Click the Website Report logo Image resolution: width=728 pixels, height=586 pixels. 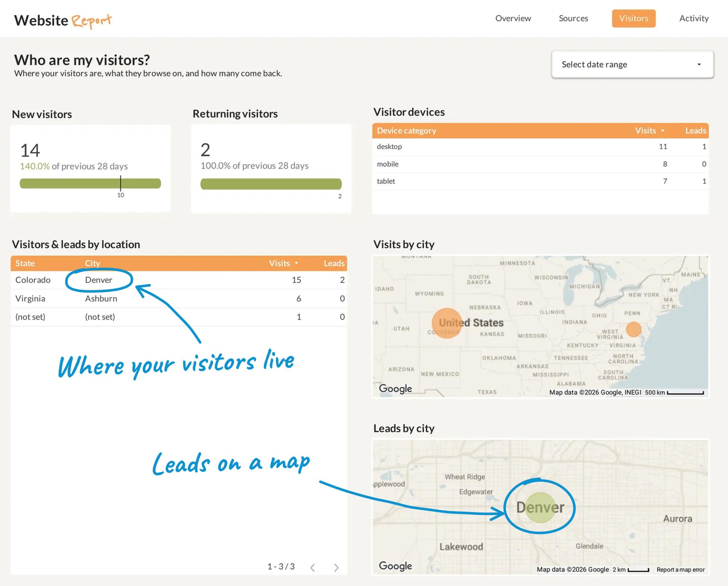[63, 21]
